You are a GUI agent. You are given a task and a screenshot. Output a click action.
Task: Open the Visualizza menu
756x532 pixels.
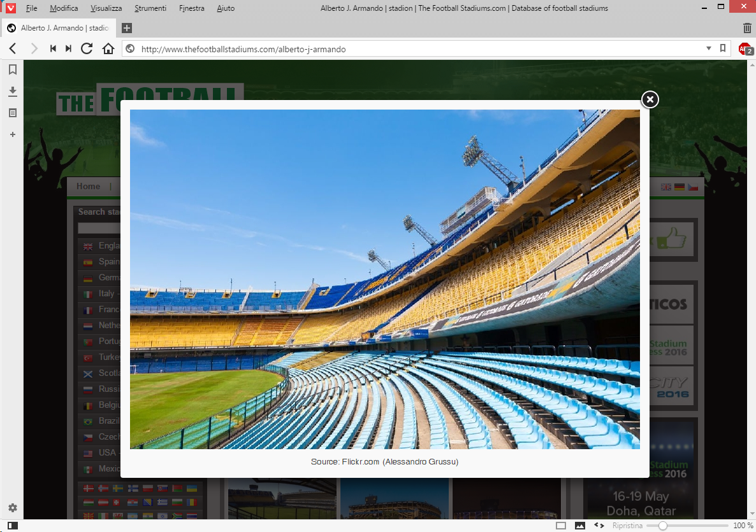click(106, 8)
